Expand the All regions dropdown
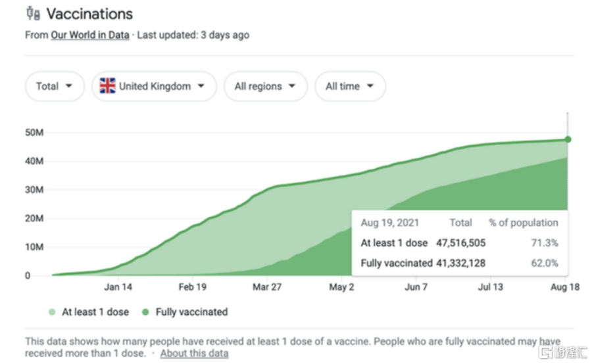This screenshot has width=592, height=364. coord(265,86)
